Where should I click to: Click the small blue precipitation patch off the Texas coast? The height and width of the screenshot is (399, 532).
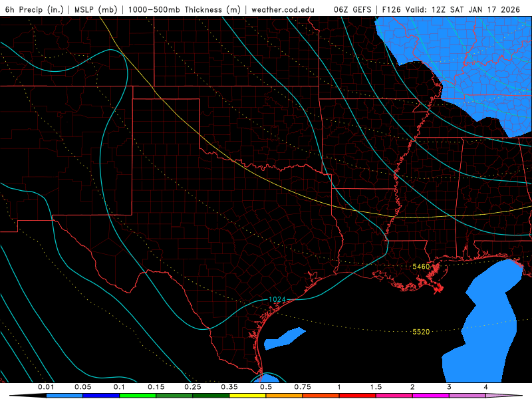285,338
